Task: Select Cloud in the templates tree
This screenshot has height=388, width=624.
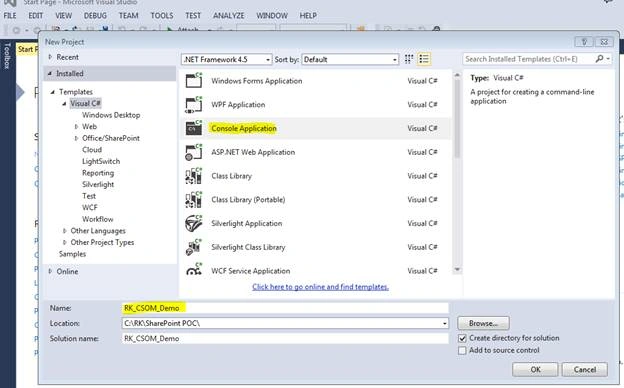Action: [x=92, y=150]
